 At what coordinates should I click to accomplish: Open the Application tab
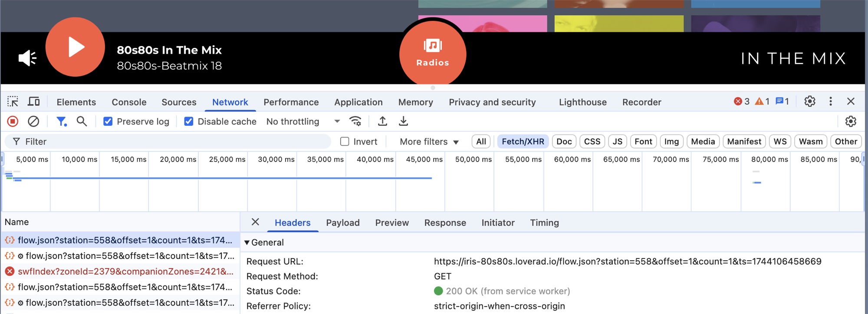[358, 102]
